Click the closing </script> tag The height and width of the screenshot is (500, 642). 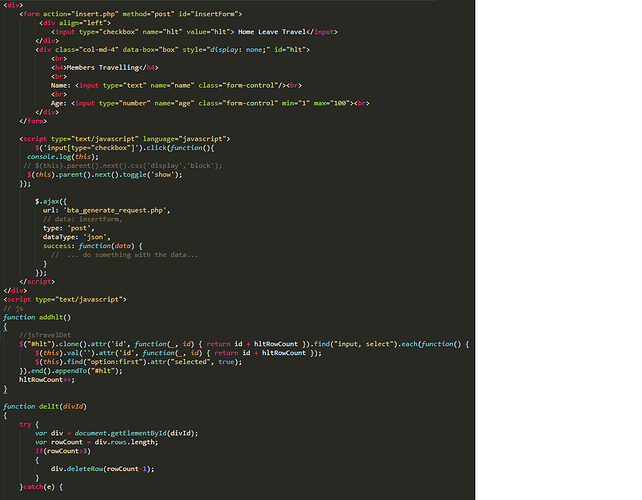(37, 282)
